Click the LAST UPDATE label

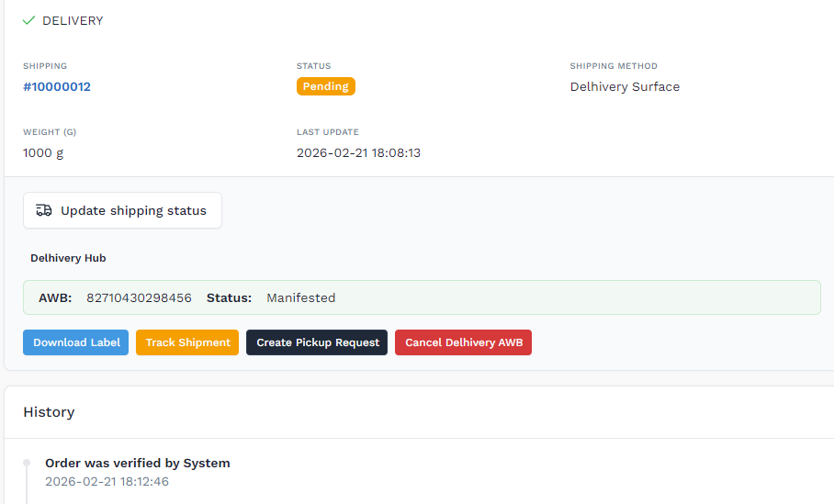[x=328, y=132]
